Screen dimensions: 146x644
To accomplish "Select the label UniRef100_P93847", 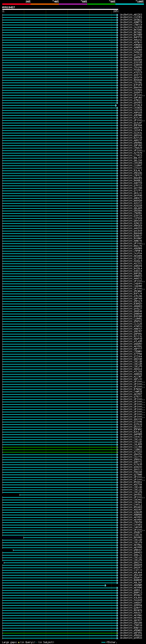I will tap(131, 70).
